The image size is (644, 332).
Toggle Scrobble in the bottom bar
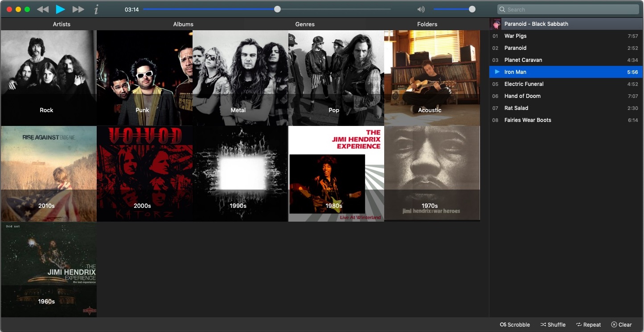pyautogui.click(x=515, y=324)
